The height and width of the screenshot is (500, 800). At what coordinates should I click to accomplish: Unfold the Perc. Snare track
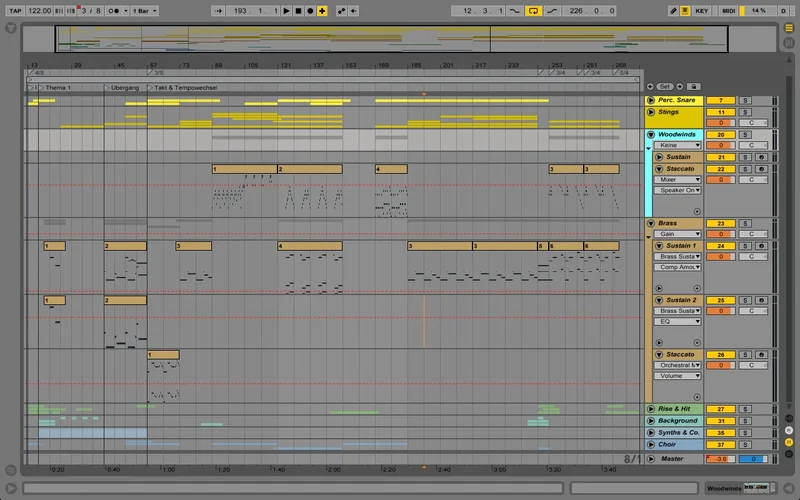[651, 100]
